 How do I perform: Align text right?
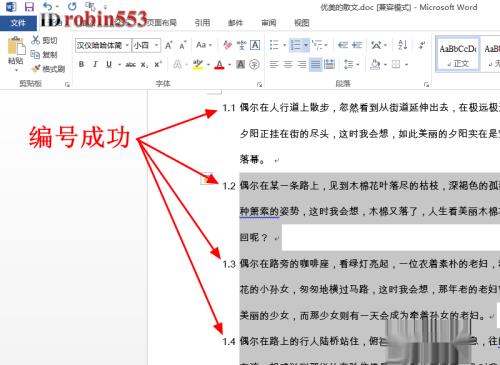tap(301, 64)
